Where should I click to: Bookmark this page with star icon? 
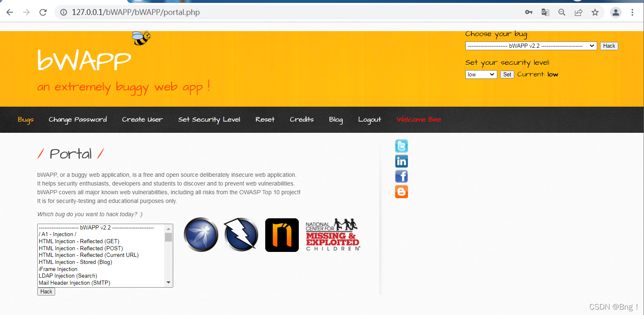595,12
